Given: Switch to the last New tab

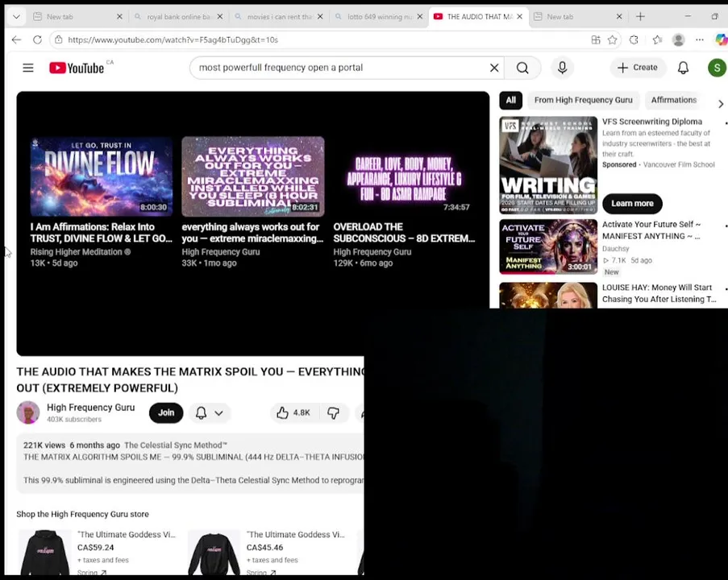Looking at the screenshot, I should 577,17.
